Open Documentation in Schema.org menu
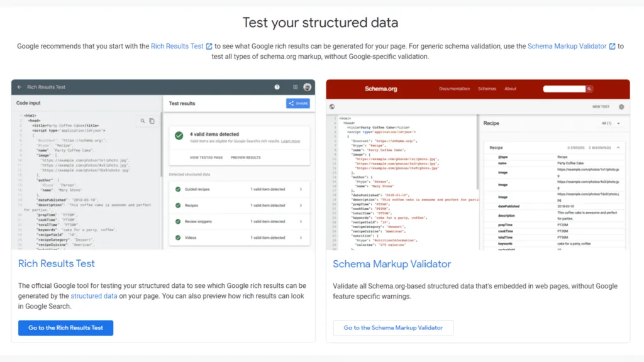 (x=454, y=89)
